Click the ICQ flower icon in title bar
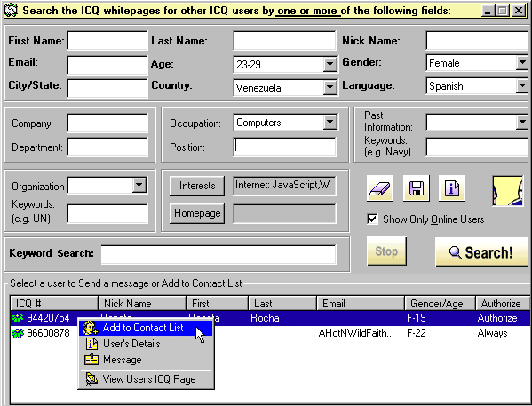The image size is (532, 406). (11, 10)
